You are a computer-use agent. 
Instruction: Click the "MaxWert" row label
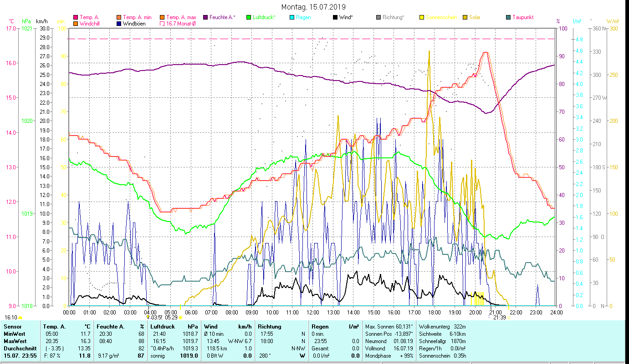[15, 341]
